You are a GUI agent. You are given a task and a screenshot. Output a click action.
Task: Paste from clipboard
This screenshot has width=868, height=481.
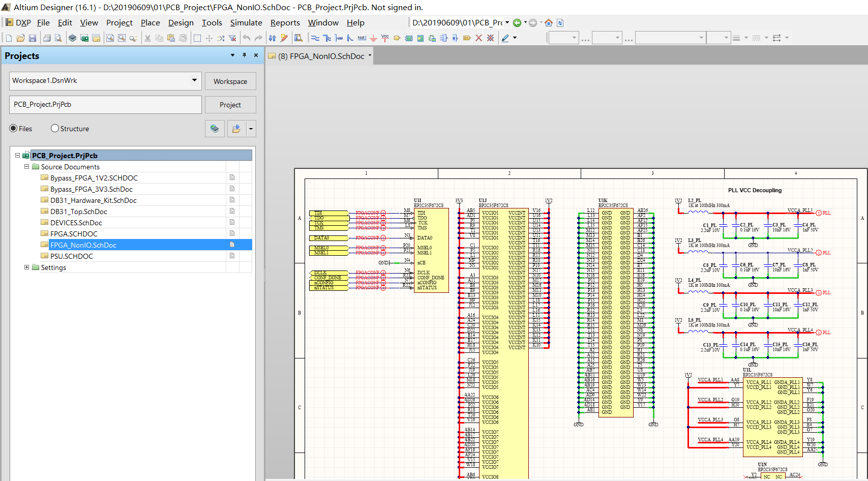[x=171, y=38]
